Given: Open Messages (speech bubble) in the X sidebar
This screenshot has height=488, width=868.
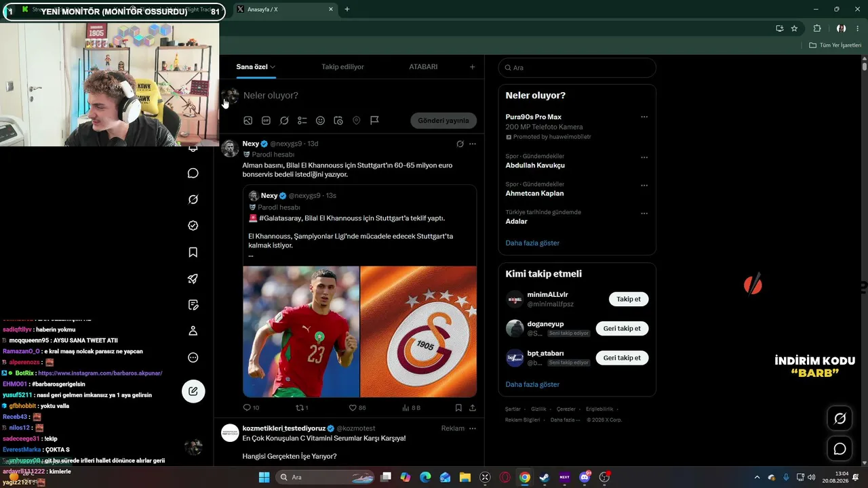Looking at the screenshot, I should pyautogui.click(x=193, y=173).
